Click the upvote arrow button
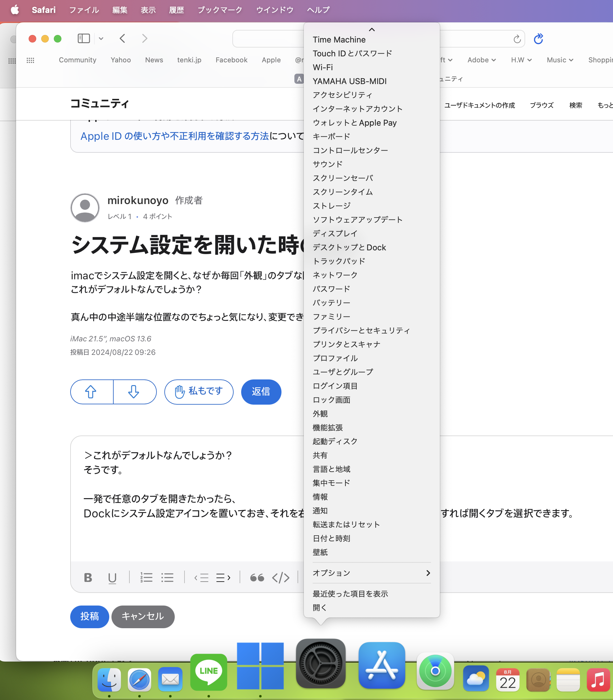Screen dimensions: 613x700 [x=91, y=392]
